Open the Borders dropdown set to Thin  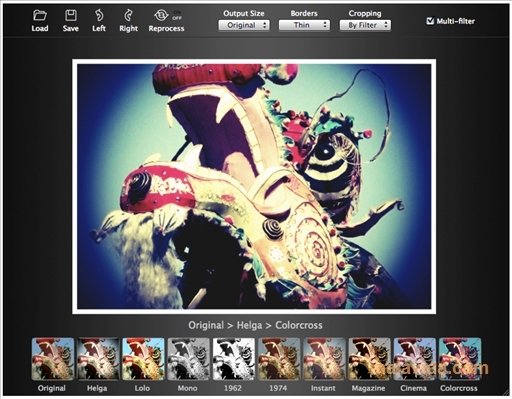point(304,25)
